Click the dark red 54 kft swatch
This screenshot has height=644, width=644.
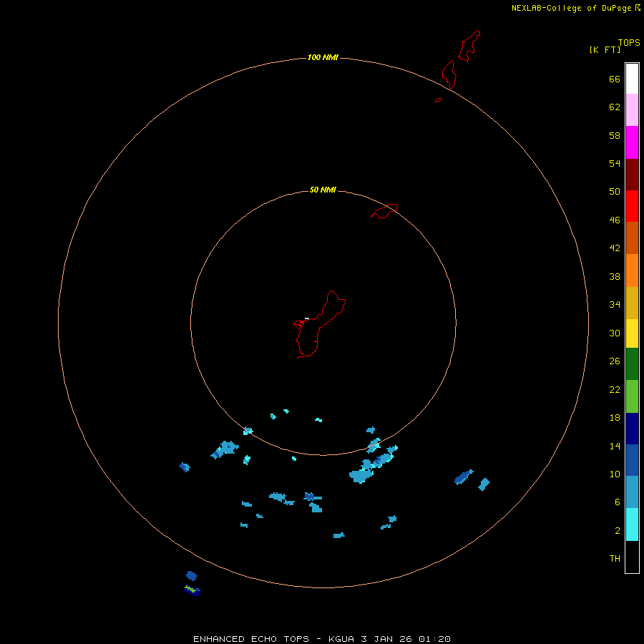click(x=632, y=174)
